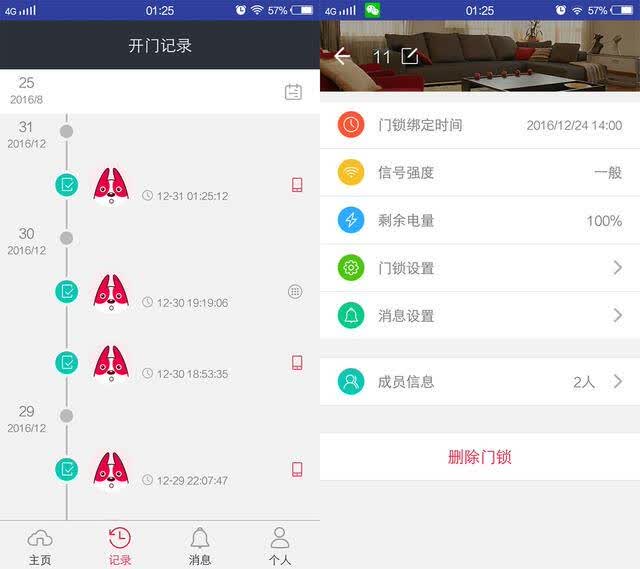640x569 pixels.
Task: Switch to the 主页 home tab
Action: pos(40,546)
